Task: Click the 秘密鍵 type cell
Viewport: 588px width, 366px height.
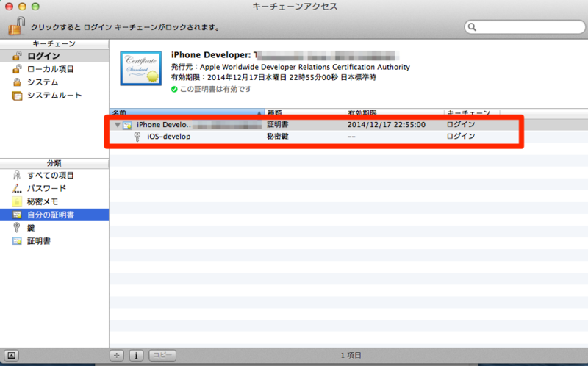Action: click(278, 137)
